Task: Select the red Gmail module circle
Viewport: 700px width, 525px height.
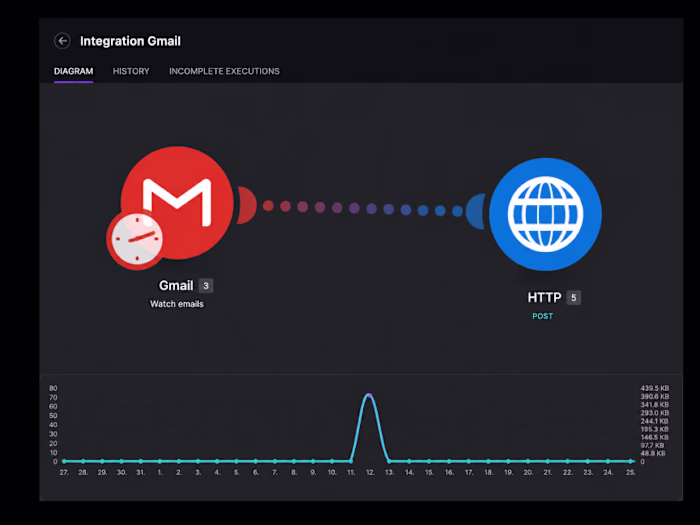Action: pos(179,201)
